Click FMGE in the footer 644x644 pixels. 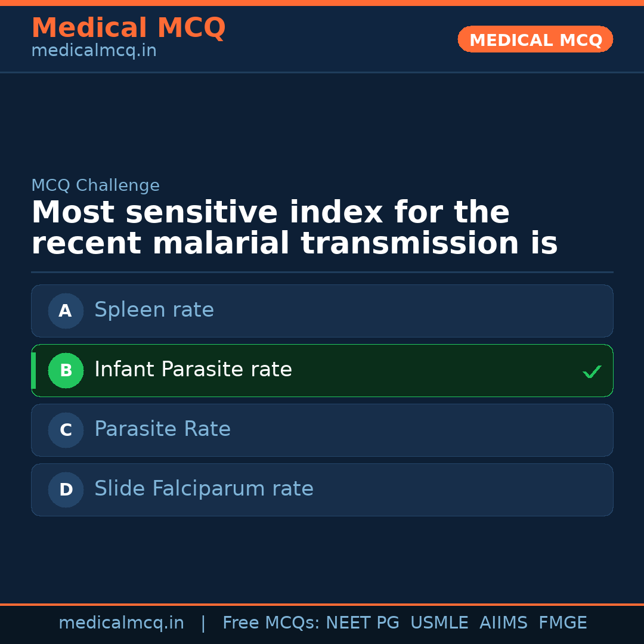click(x=562, y=623)
